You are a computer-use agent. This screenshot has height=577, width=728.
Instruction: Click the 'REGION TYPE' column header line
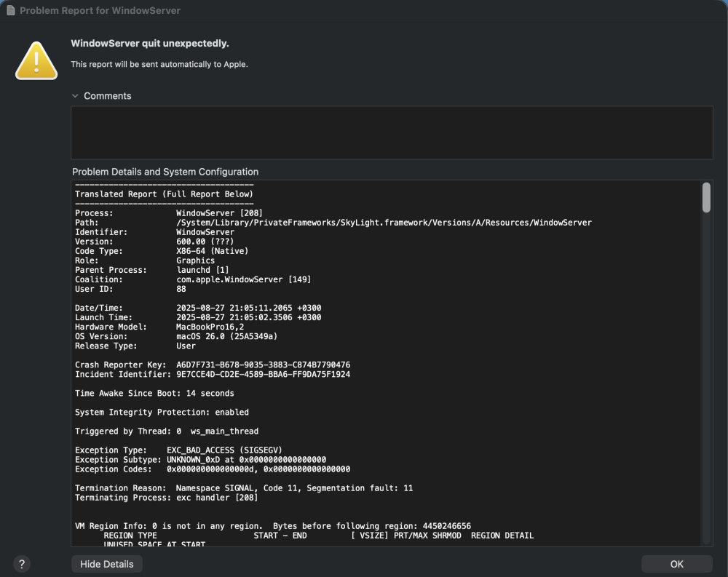point(319,536)
